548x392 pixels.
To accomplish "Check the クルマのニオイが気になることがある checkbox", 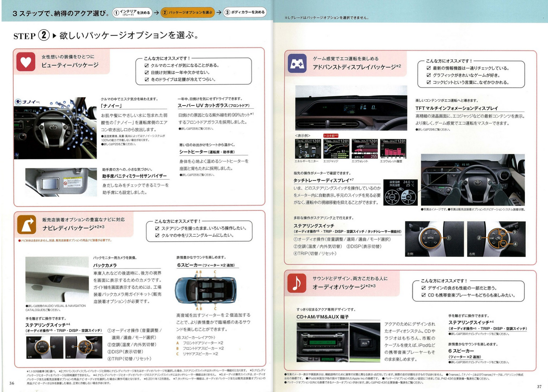I will click(146, 66).
